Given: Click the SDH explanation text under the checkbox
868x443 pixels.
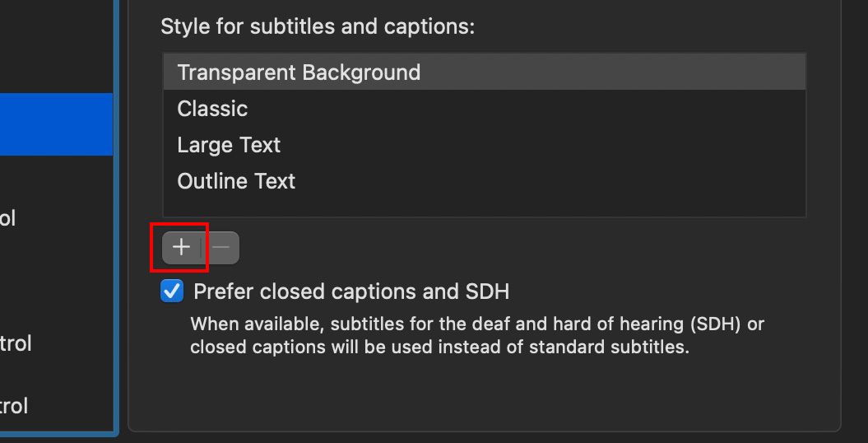Looking at the screenshot, I should [x=477, y=335].
